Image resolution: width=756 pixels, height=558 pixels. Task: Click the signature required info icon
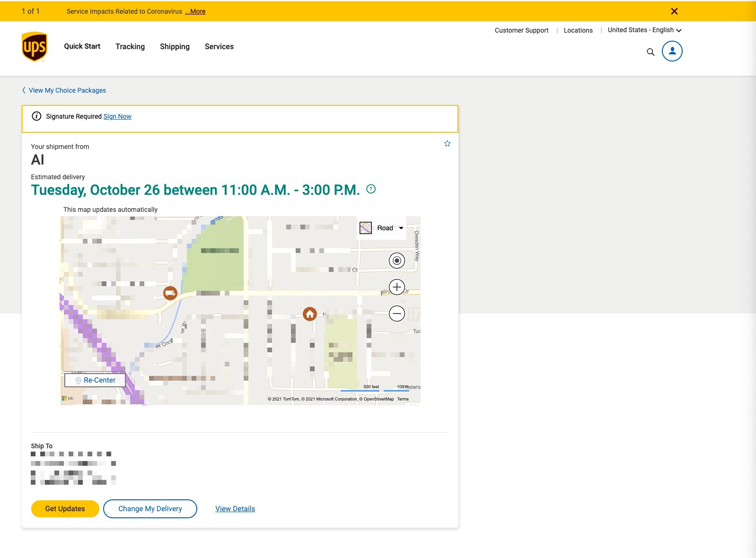click(36, 116)
